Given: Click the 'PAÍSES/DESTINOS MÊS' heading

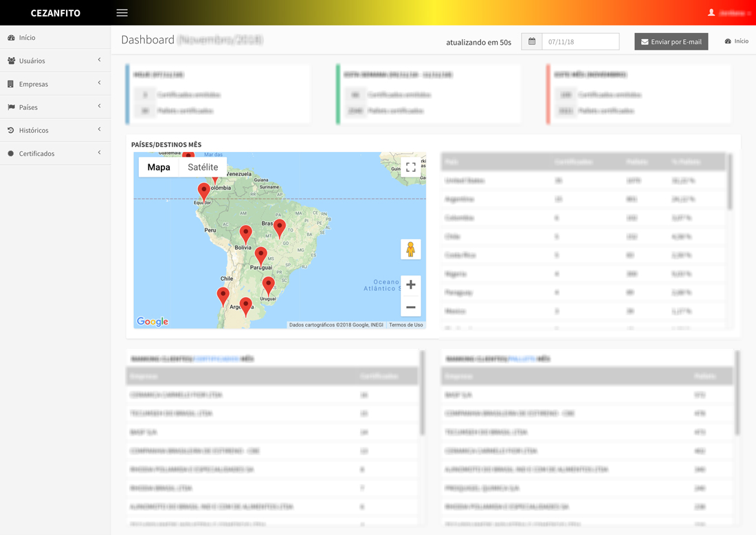Looking at the screenshot, I should coord(166,144).
